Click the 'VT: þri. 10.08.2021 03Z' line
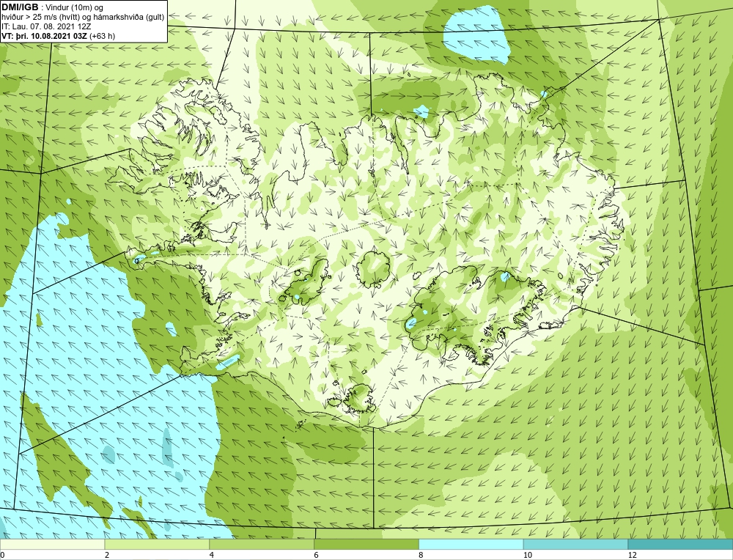 click(45, 36)
